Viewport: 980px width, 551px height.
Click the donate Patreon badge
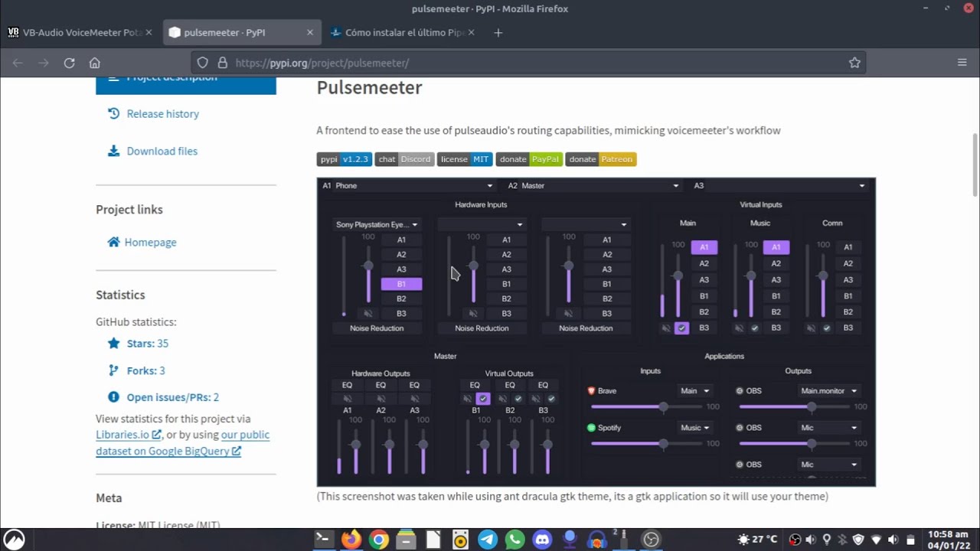click(x=601, y=159)
